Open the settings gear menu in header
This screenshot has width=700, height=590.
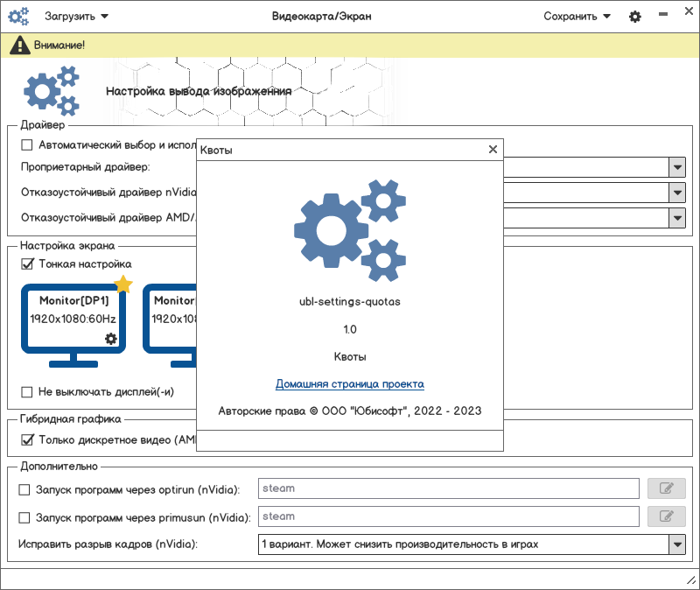635,17
